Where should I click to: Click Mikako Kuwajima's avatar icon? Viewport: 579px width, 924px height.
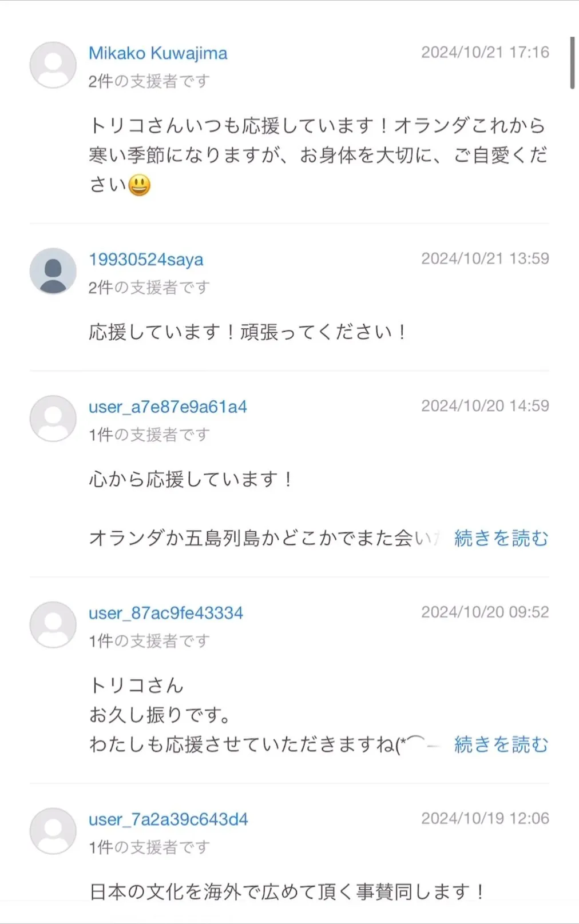53,65
